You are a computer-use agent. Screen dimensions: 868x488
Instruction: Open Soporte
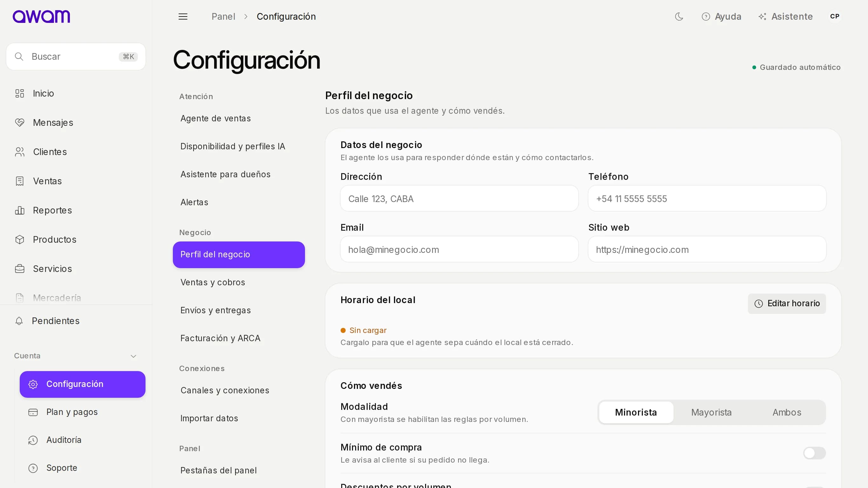pos(83,468)
